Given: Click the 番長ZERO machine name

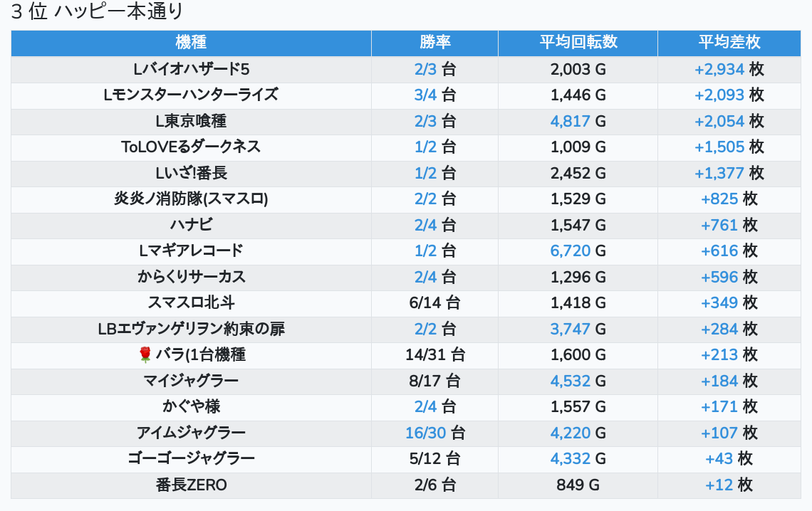Looking at the screenshot, I should click(x=191, y=485).
